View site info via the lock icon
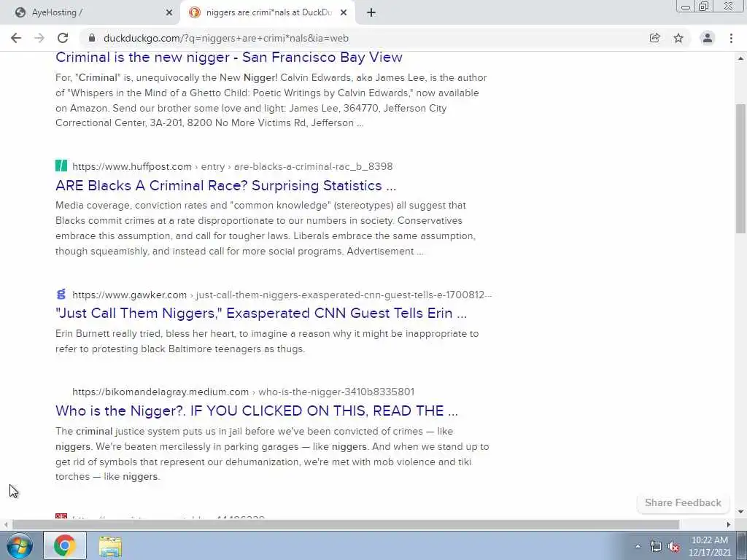Image resolution: width=747 pixels, height=560 pixels. pos(92,38)
